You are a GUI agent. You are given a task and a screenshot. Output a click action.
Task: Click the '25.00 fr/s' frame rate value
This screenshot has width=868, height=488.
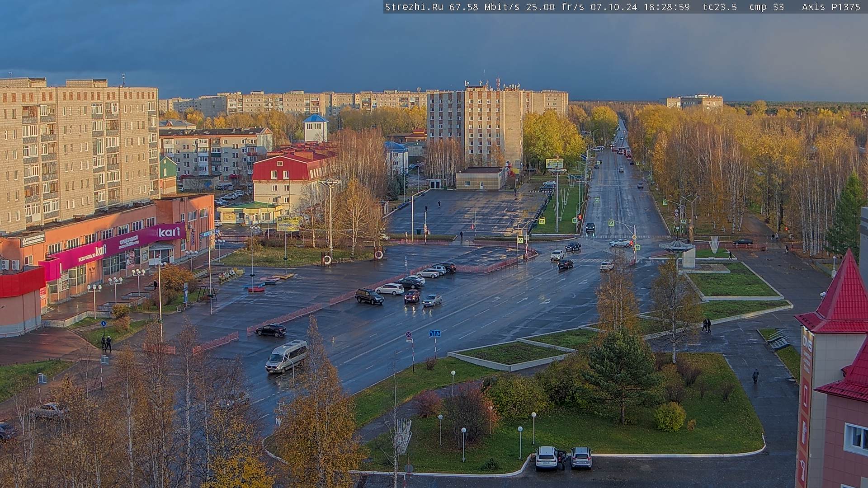[x=555, y=7]
